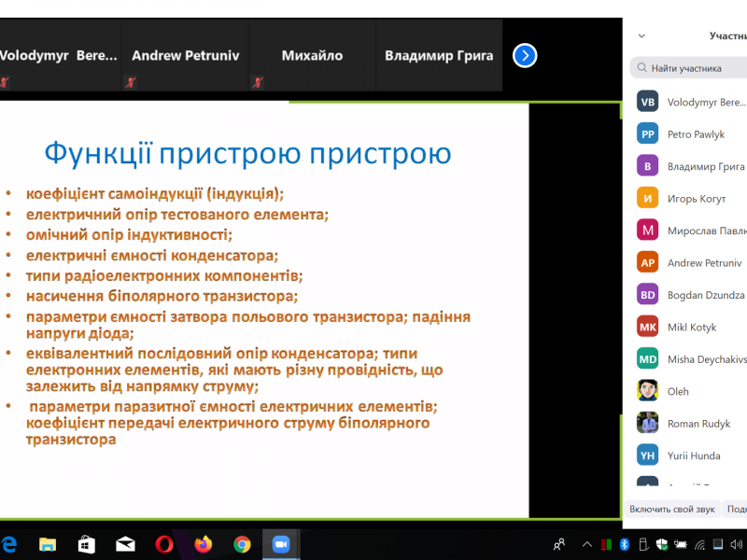
Task: Click Petro Pawlyk's avatar in the participants list
Action: pos(648,134)
